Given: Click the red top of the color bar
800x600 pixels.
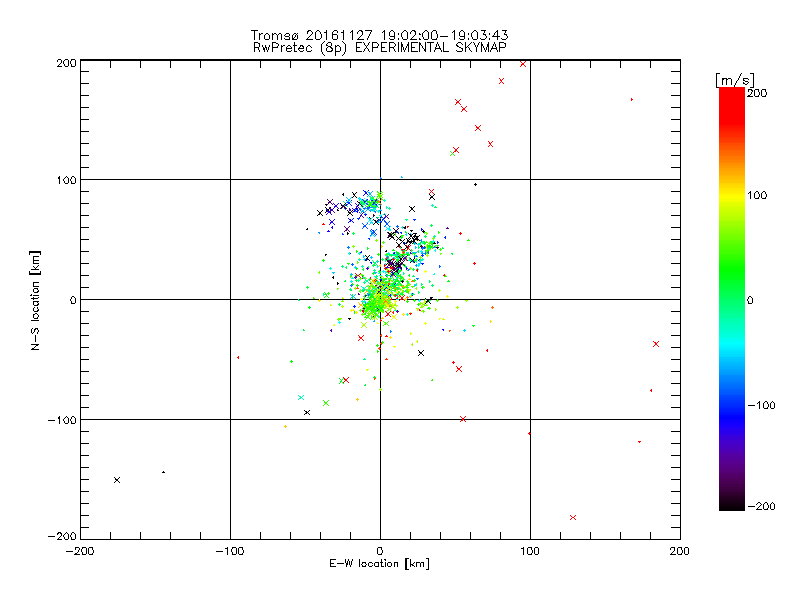Looking at the screenshot, I should [732, 97].
